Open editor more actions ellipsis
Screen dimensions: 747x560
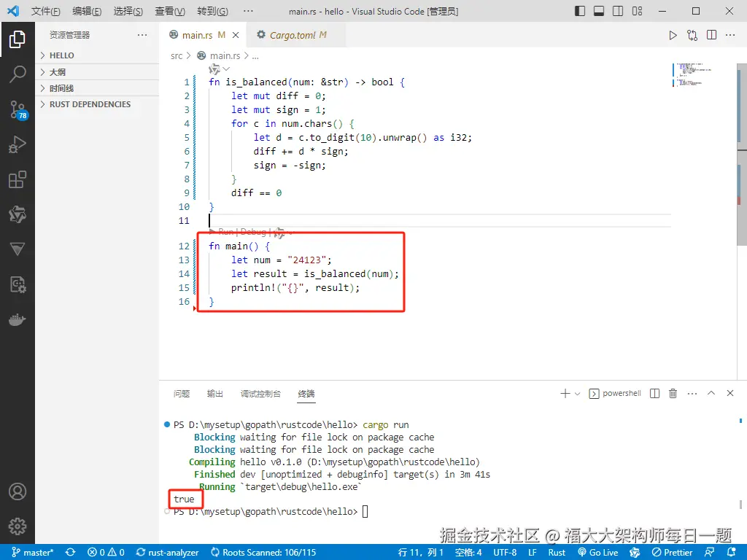point(730,35)
